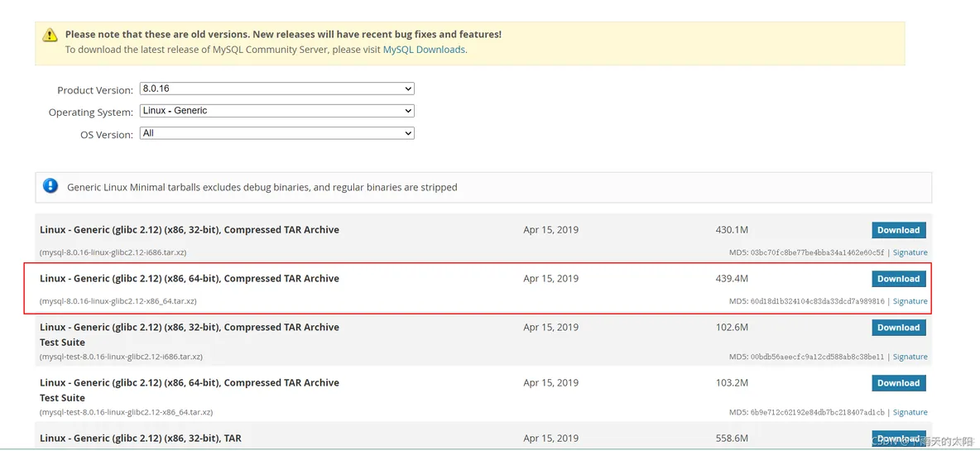This screenshot has height=451, width=980.
Task: Open Signature link for mysql-test x86_64 archive
Action: coord(910,412)
